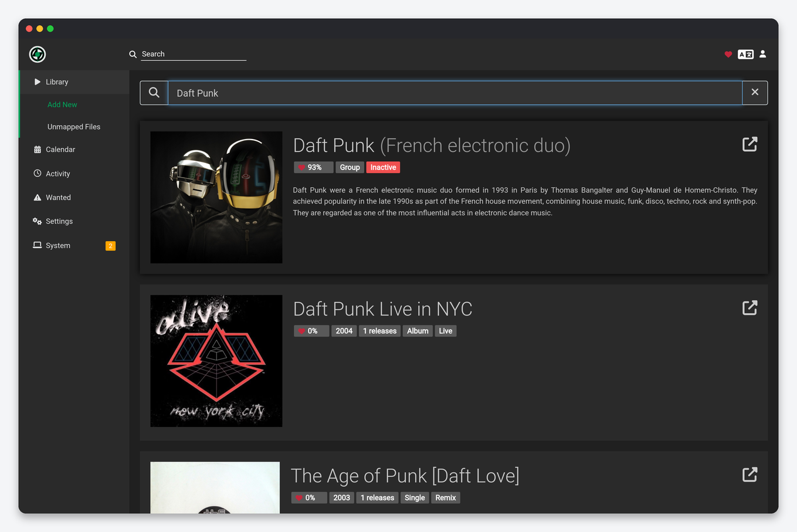This screenshot has height=532, width=797.
Task: Click the Lidarr logo icon
Action: click(38, 55)
